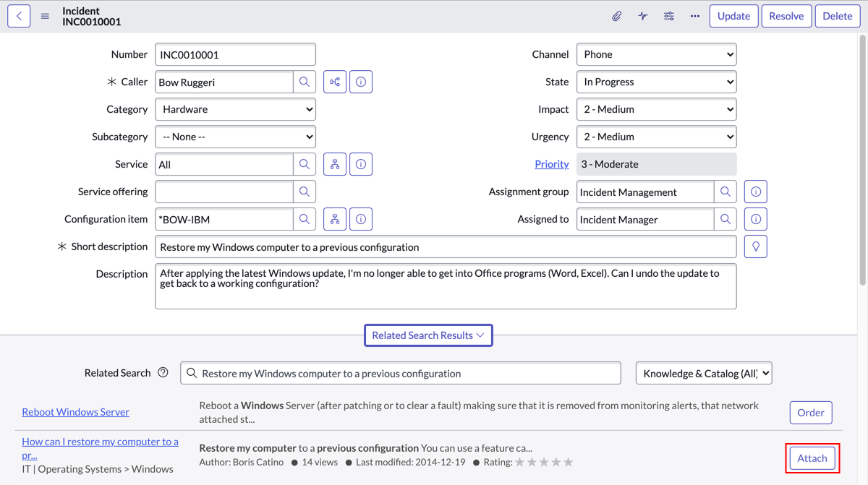
Task: Look up Caller with magnifier icon
Action: [x=305, y=82]
